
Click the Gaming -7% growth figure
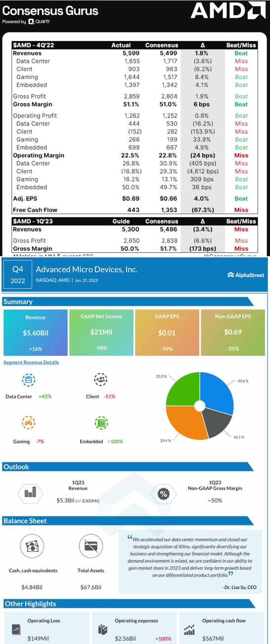point(40,441)
